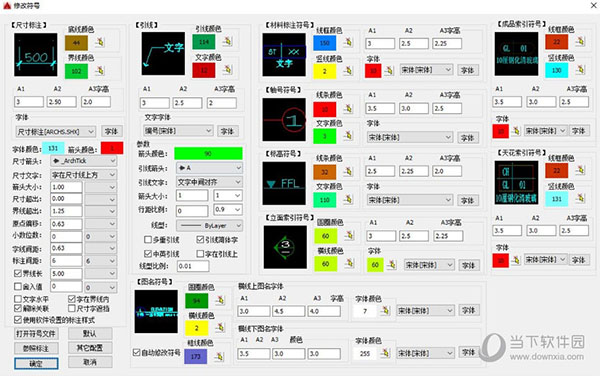The image size is (600, 376).
Task: Expand the 引线箭头 A dropdown
Action: click(209, 168)
